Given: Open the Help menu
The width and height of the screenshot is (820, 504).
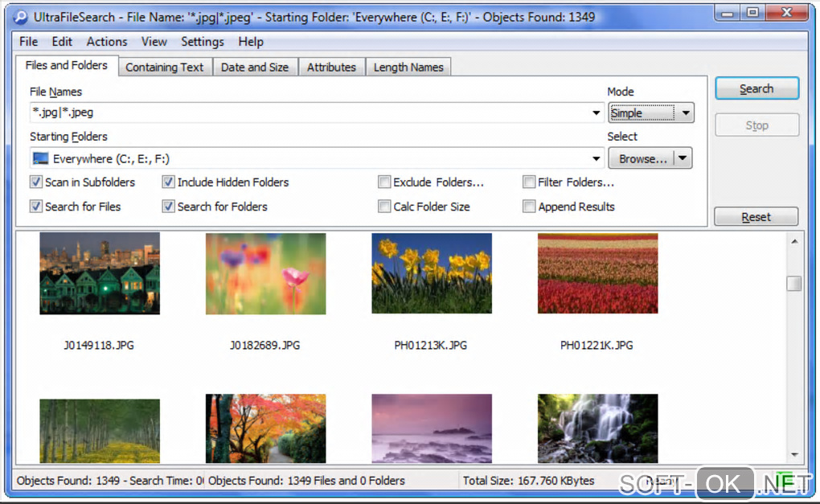Looking at the screenshot, I should click(251, 42).
